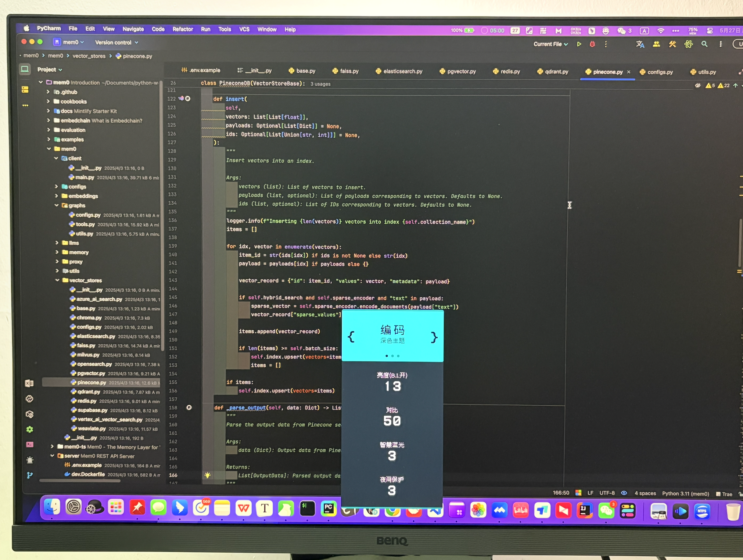Open the Translate icon in toolbar
743x560 pixels.
point(640,44)
